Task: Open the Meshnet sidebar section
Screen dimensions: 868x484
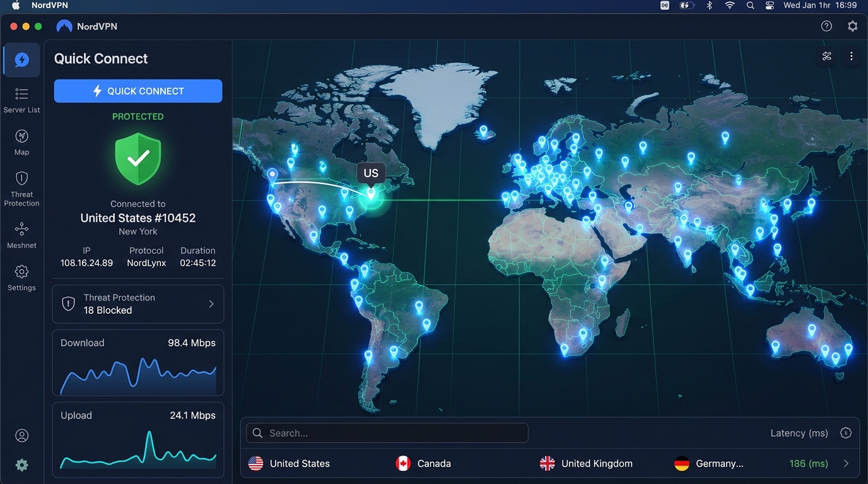Action: click(x=21, y=235)
